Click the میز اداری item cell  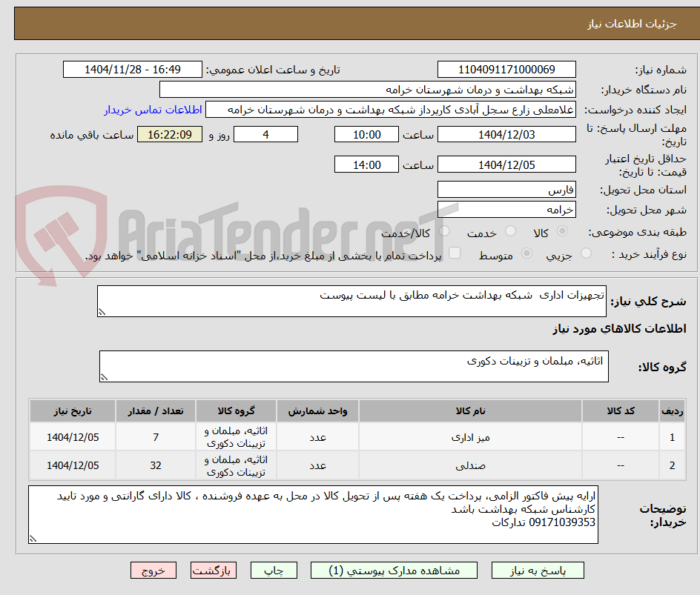[470, 437]
